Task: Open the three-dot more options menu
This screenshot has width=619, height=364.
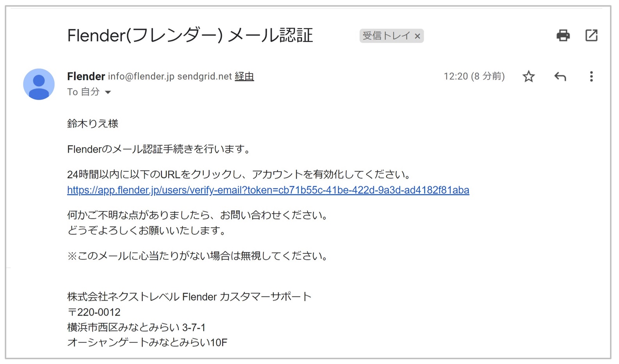Action: [x=591, y=76]
